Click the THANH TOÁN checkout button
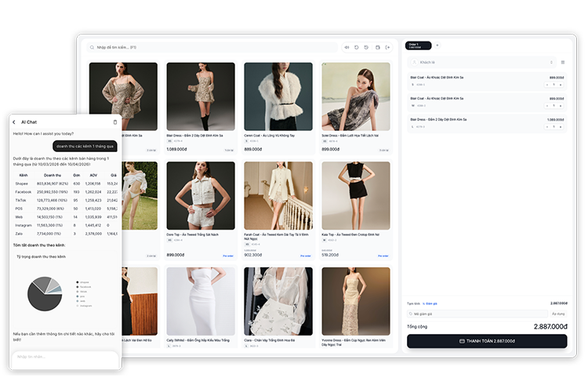The width and height of the screenshot is (588, 392). click(x=486, y=341)
